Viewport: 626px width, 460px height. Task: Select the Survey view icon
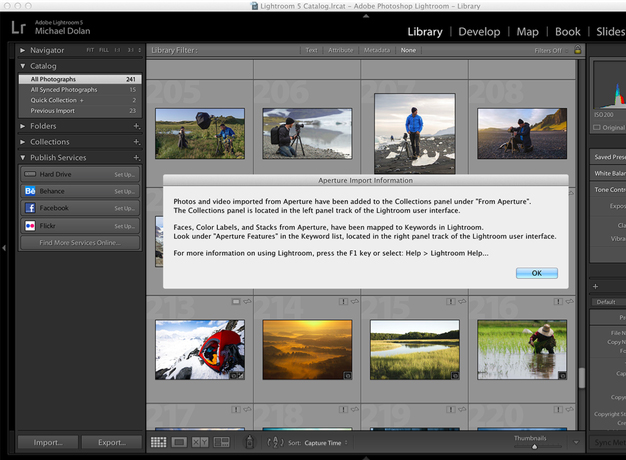click(222, 442)
